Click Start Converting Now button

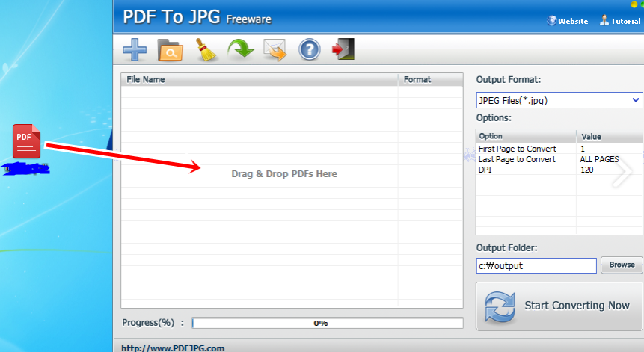(x=559, y=306)
